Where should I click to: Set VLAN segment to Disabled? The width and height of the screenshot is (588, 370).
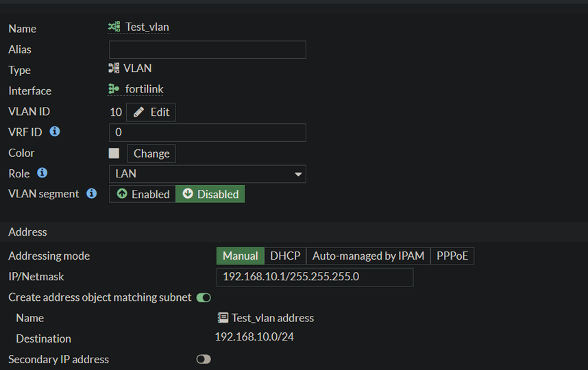coord(210,195)
